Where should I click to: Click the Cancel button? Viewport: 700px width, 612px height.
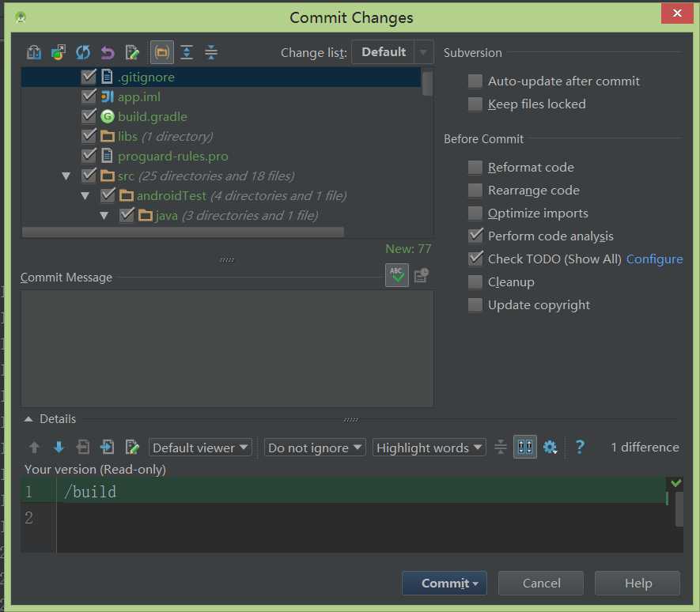coord(541,583)
